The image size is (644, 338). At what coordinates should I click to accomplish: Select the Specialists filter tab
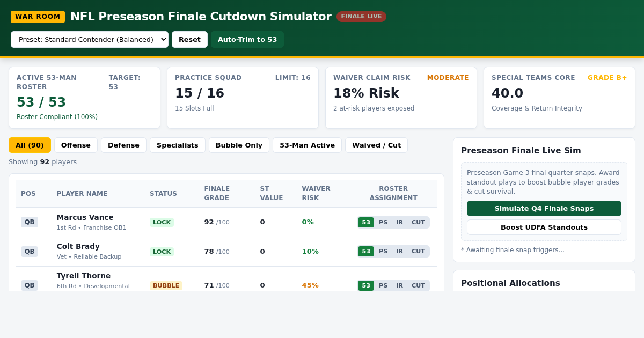(178, 145)
